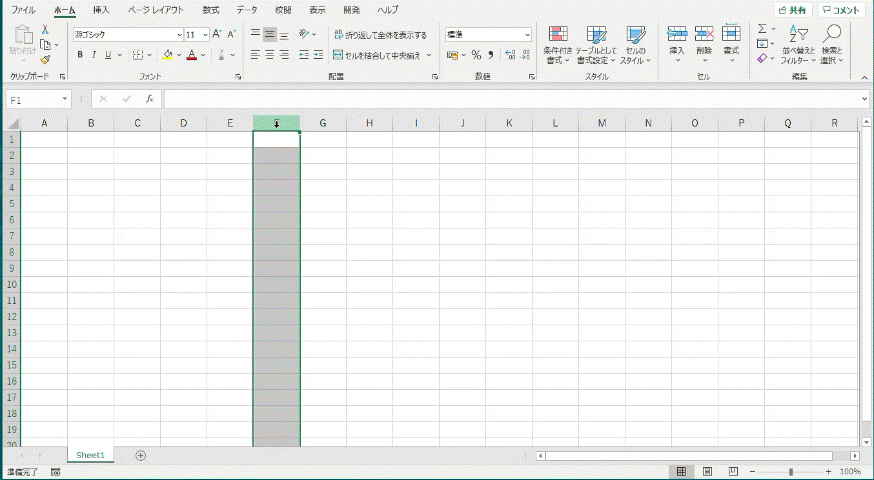874x480 pixels.
Task: Click the cut scissors icon
Action: [45, 31]
